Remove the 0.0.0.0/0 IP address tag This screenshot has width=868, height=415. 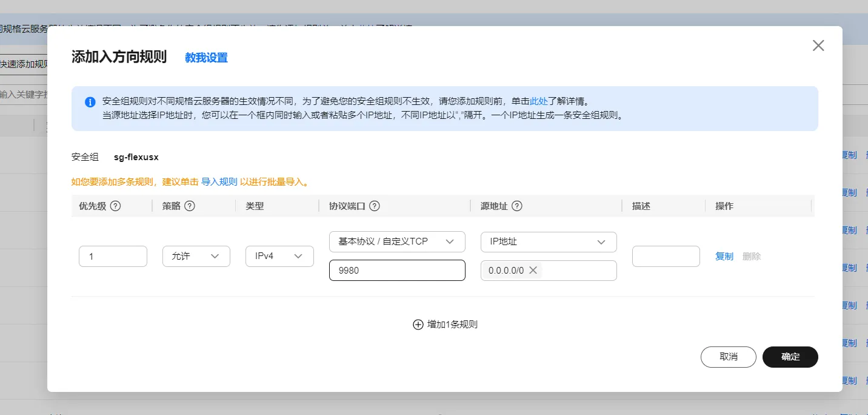533,271
